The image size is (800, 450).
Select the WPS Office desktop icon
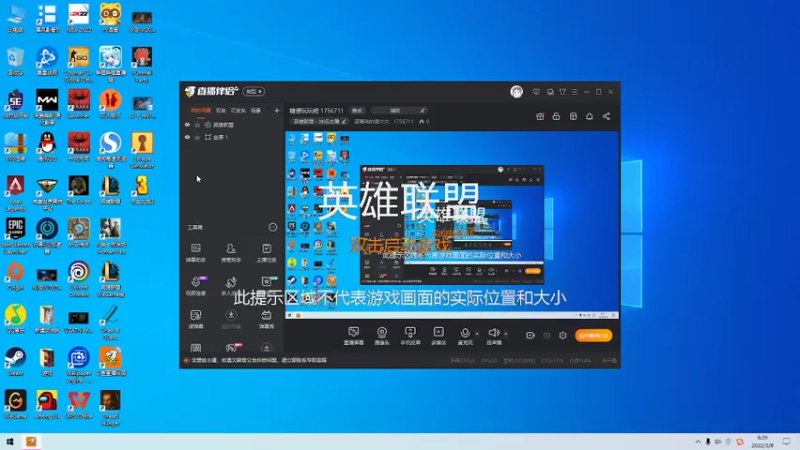(x=79, y=404)
